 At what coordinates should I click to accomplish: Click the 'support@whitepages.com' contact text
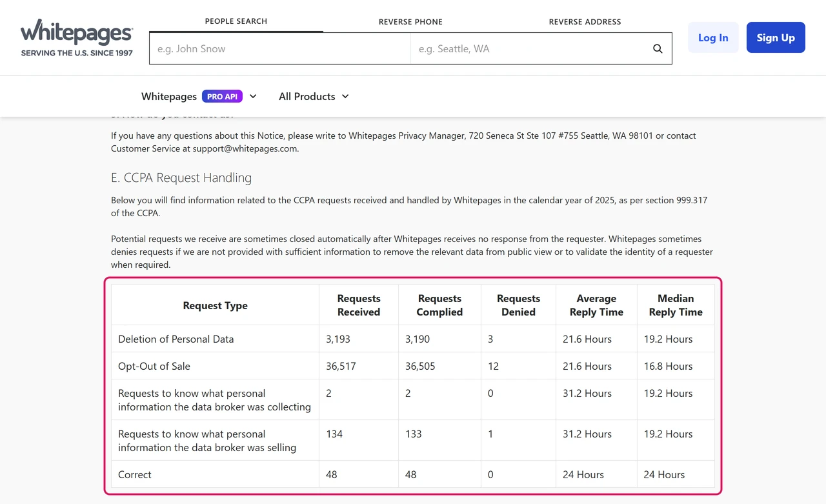(245, 148)
